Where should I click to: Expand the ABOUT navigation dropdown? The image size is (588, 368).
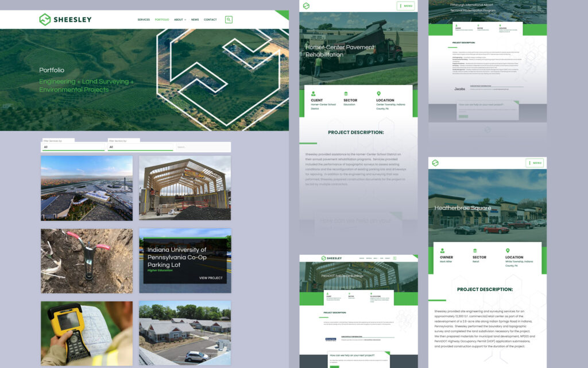tap(180, 19)
